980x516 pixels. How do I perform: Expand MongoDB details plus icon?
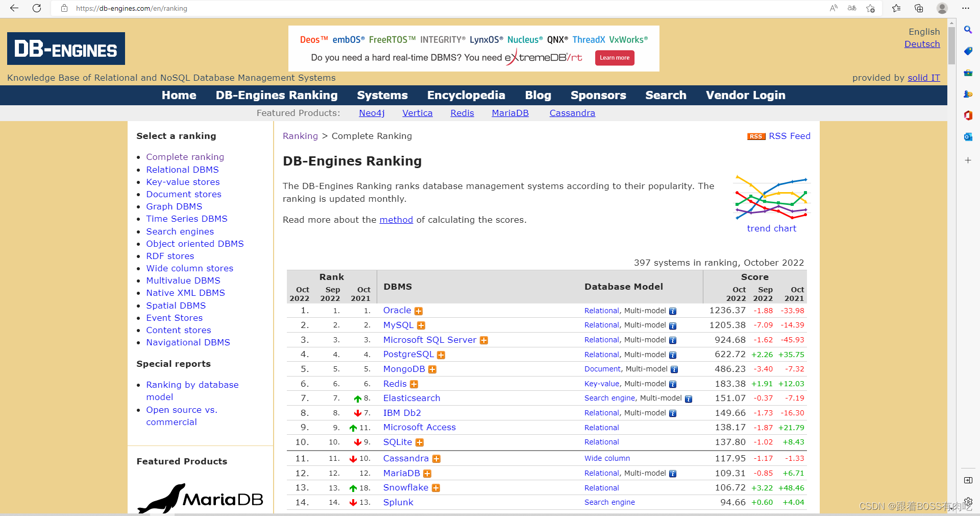[x=432, y=369]
